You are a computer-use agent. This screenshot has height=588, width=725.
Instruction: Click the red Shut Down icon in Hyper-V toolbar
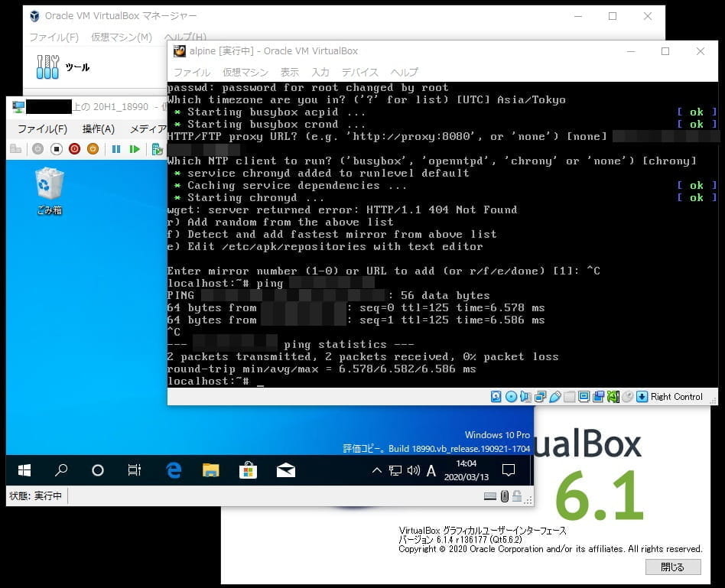click(x=74, y=149)
